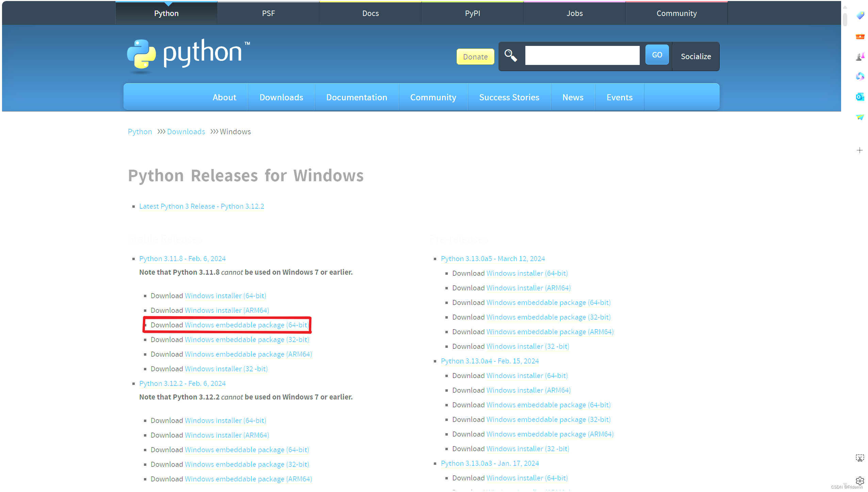Open the Downloads menu

281,97
